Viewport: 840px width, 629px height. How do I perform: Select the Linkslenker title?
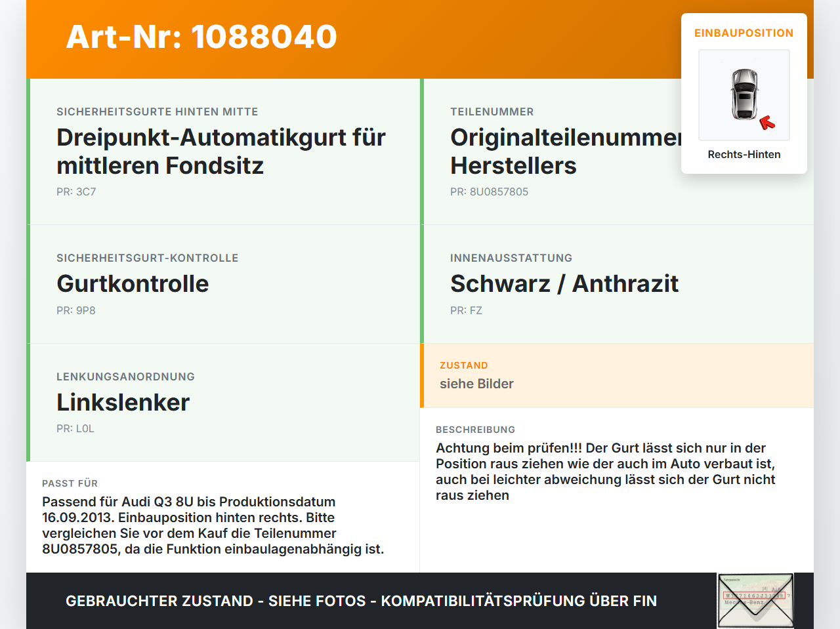tap(123, 403)
